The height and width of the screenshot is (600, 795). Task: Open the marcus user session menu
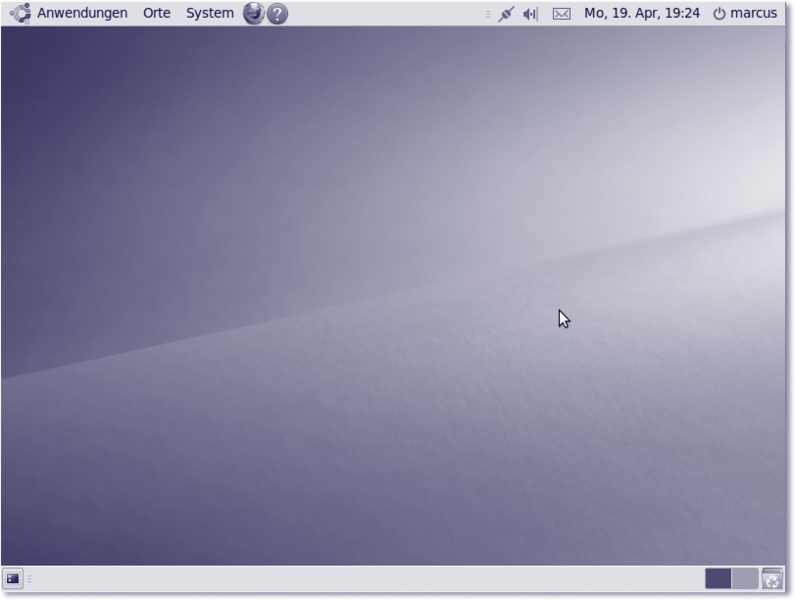click(753, 14)
